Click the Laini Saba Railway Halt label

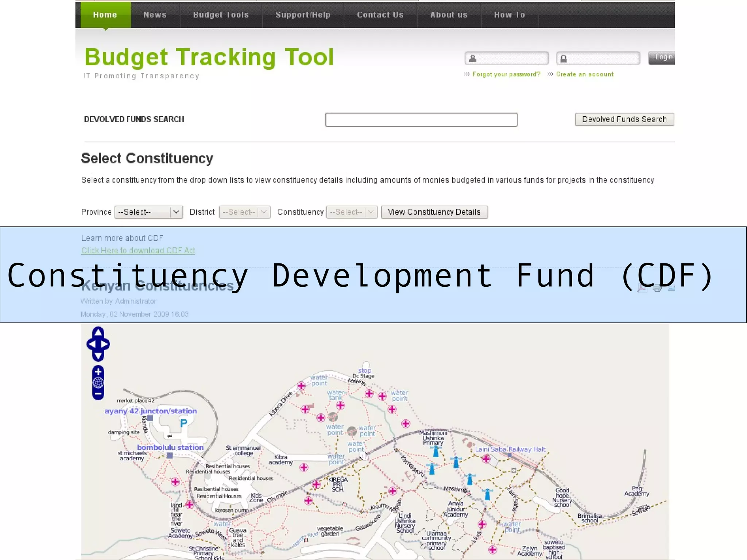(510, 449)
